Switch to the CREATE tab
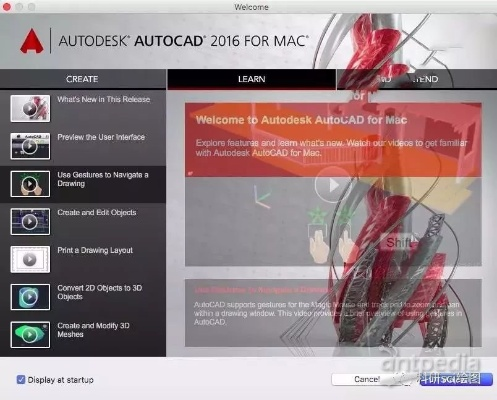The image size is (497, 400). tap(82, 79)
